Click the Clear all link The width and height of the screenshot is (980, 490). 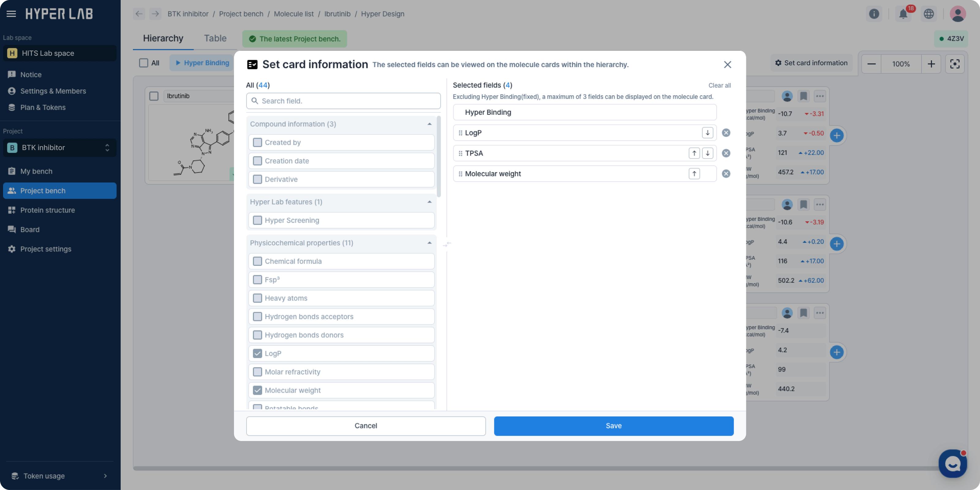719,86
